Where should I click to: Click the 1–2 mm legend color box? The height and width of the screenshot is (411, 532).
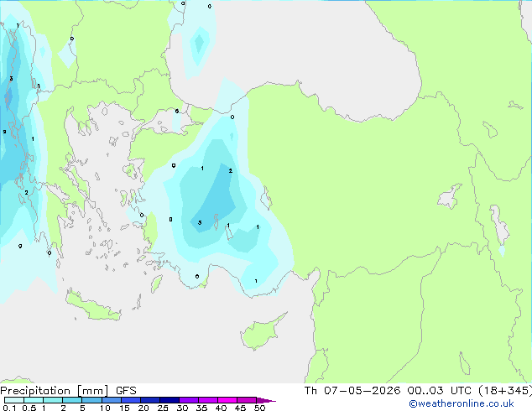pos(53,400)
